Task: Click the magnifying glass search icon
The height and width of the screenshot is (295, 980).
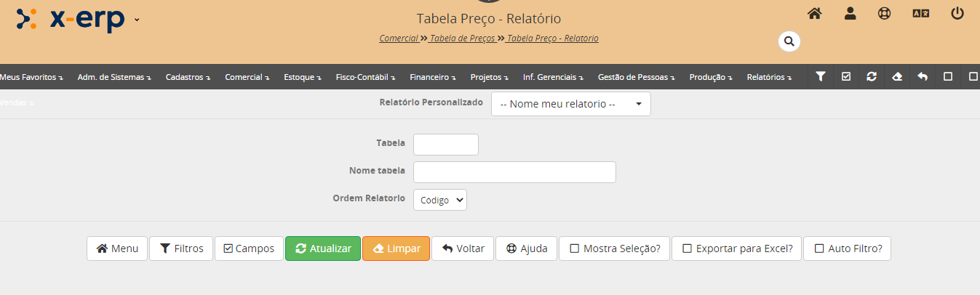Action: (789, 41)
